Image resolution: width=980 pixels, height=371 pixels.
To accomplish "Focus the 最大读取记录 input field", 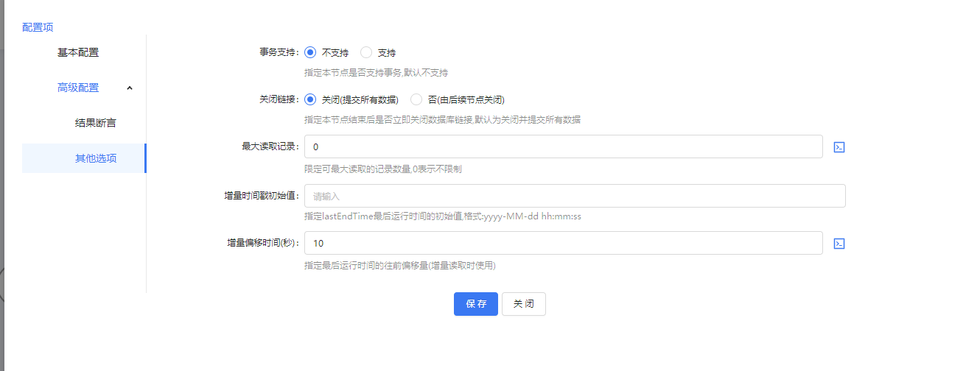I will [563, 146].
